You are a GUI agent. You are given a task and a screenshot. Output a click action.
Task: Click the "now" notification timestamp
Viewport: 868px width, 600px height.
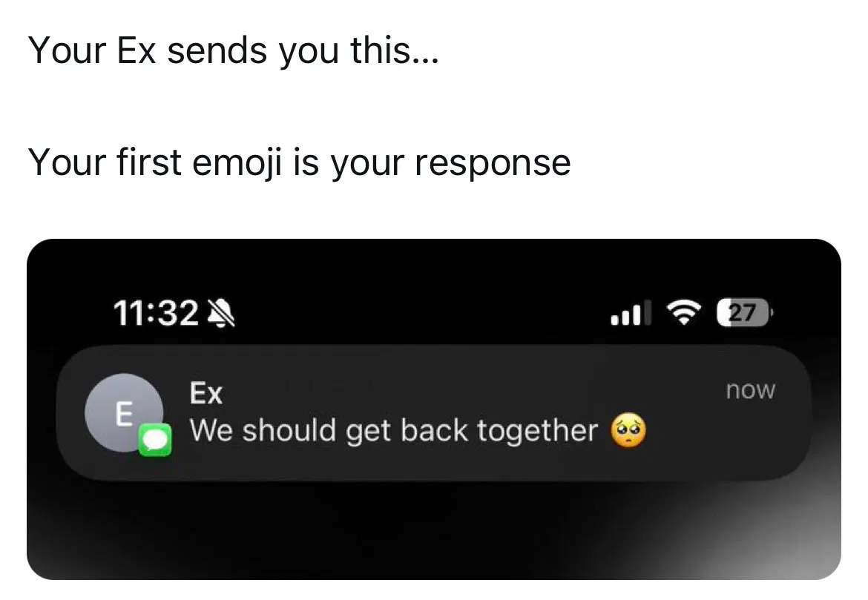(751, 390)
